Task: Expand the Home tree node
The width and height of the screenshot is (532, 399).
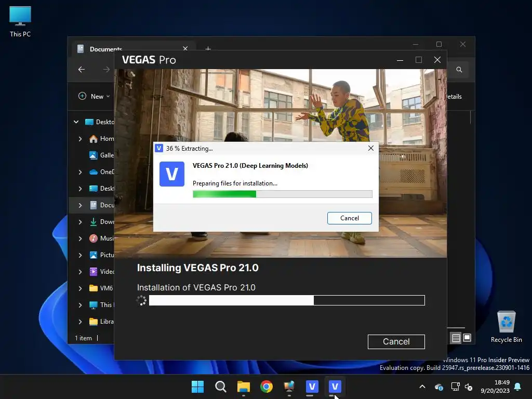Action: pyautogui.click(x=81, y=138)
